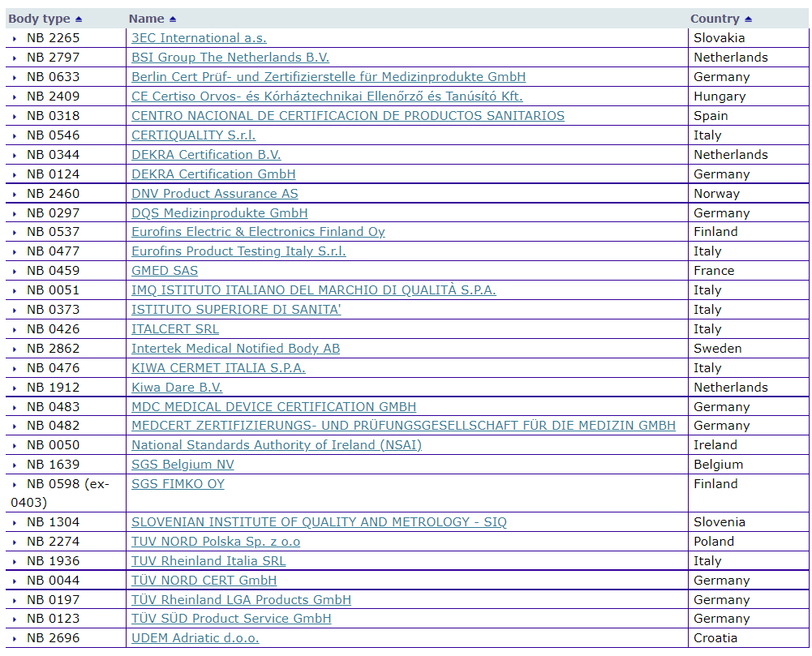Open ISTITUTO SUPERIORE DI SANITA' link
Image resolution: width=812 pixels, height=656 pixels.
point(236,309)
